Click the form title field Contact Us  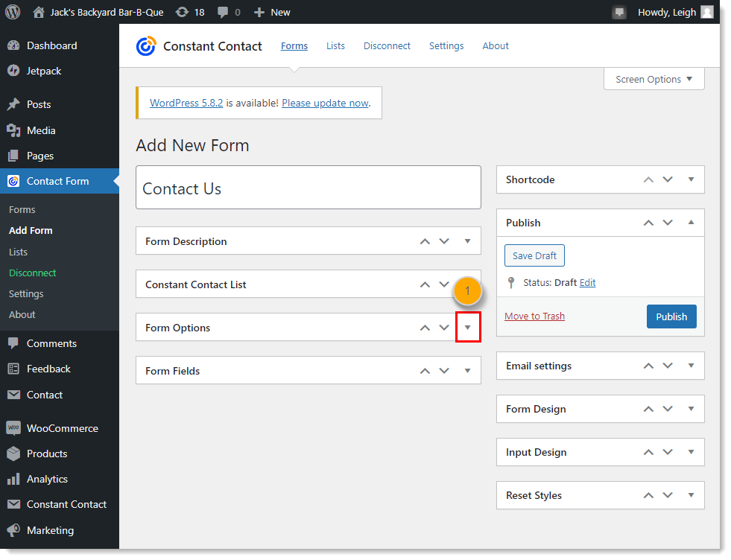[308, 188]
